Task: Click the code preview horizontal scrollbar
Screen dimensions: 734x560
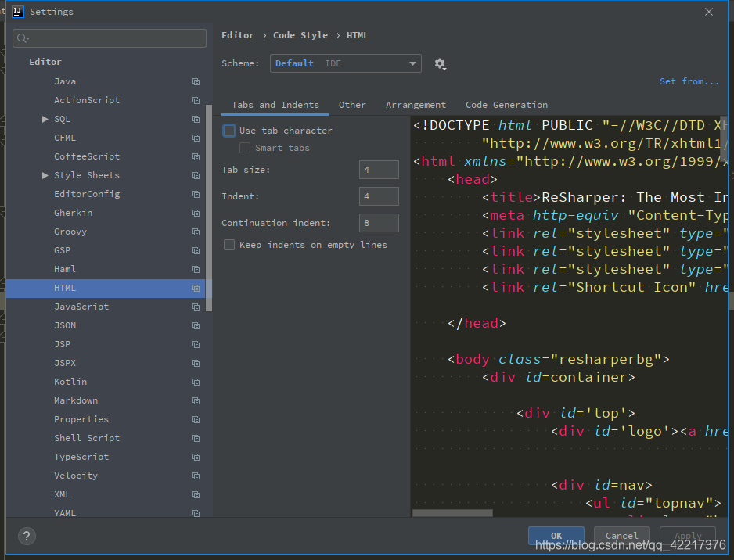Action: pos(452,513)
